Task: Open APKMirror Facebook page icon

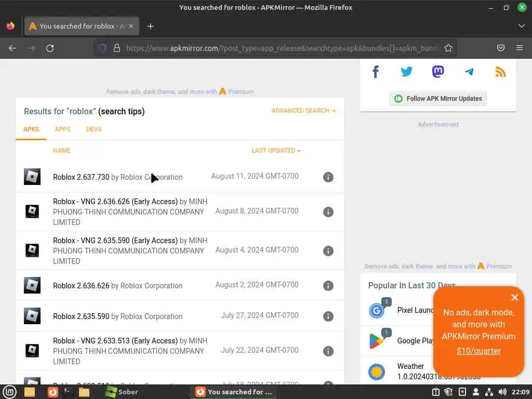Action: pyautogui.click(x=375, y=72)
